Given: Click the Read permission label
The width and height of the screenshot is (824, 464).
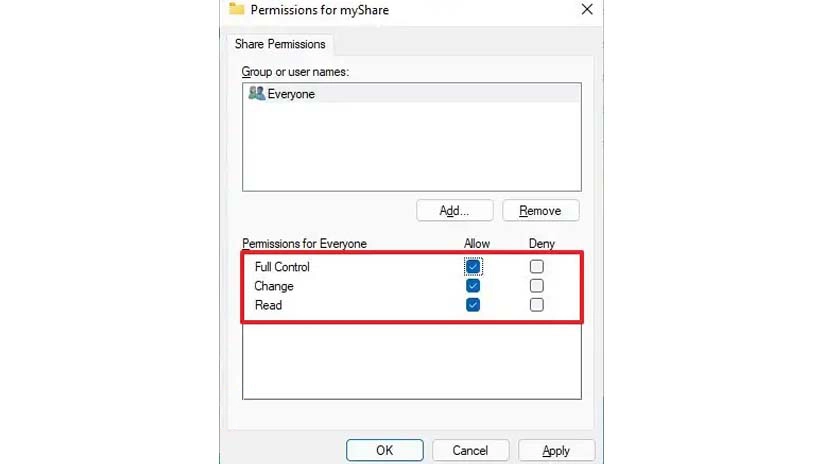Looking at the screenshot, I should coord(269,305).
